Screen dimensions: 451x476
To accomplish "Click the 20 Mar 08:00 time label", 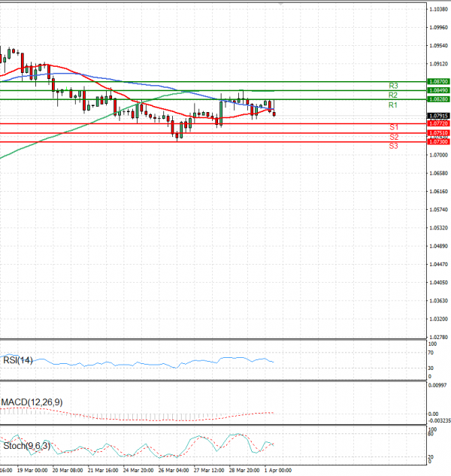I will click(x=68, y=470).
